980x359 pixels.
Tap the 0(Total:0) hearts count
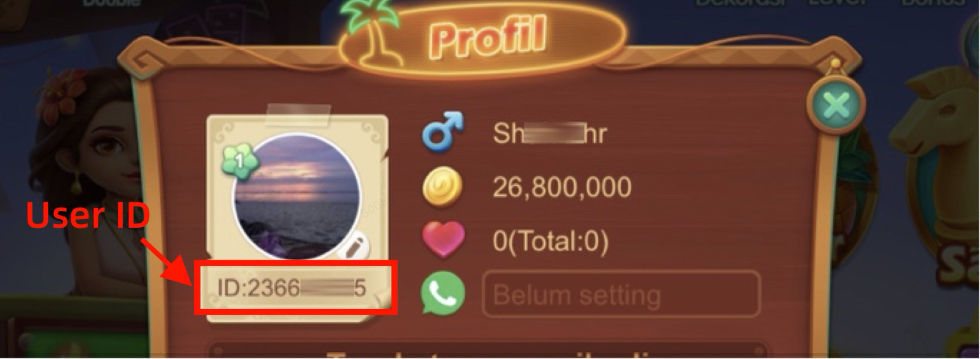click(550, 241)
